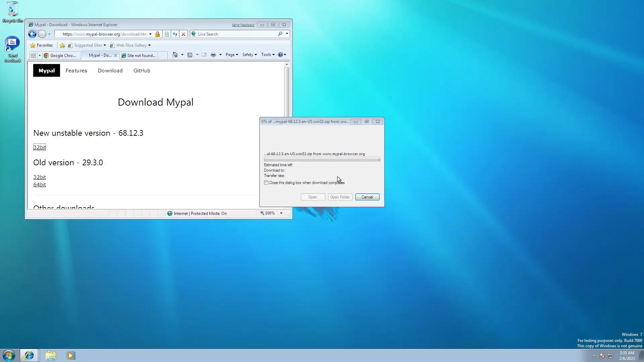This screenshot has width=644, height=362.
Task: Cancel the file download
Action: coord(367,197)
